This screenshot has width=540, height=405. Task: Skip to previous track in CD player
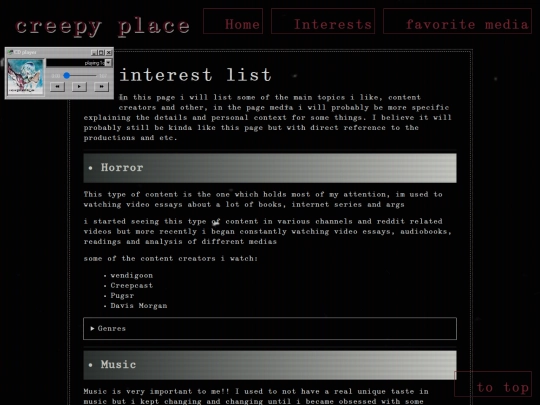(57, 87)
